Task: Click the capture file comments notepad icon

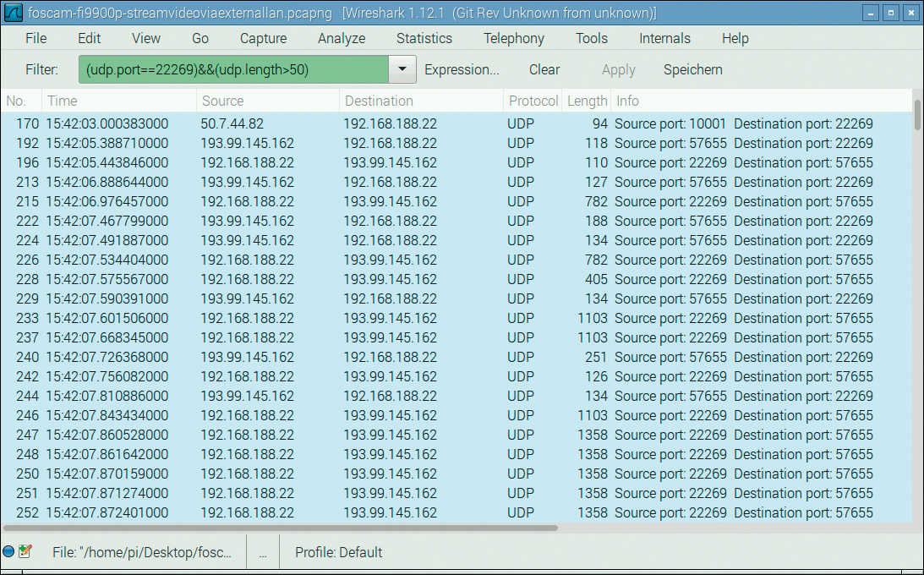Action: 25,552
